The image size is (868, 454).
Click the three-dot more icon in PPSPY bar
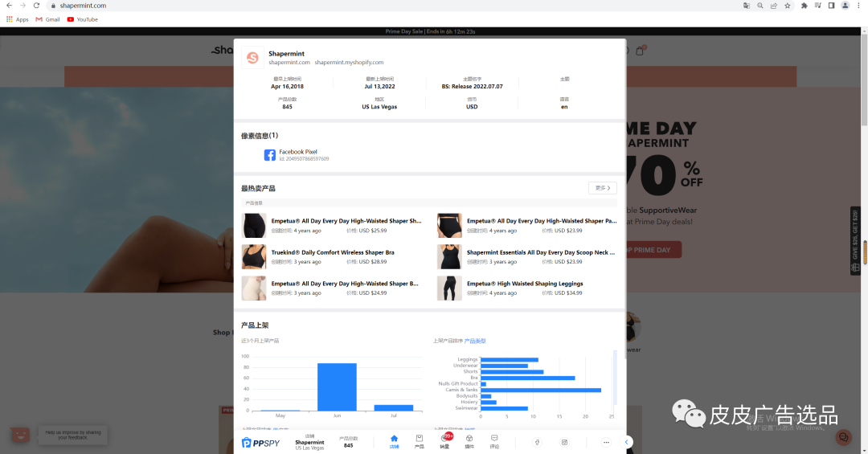click(606, 442)
